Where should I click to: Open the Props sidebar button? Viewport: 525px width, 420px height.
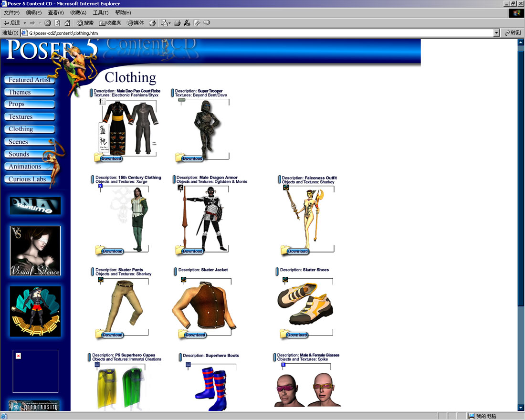(30, 104)
